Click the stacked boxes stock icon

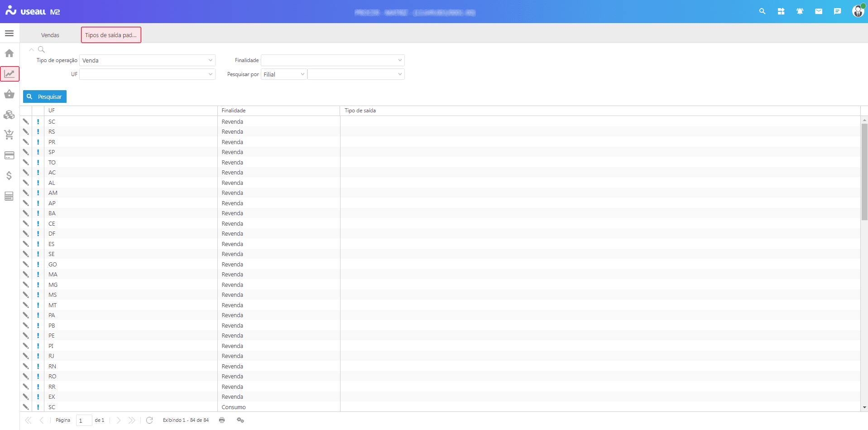(x=9, y=115)
